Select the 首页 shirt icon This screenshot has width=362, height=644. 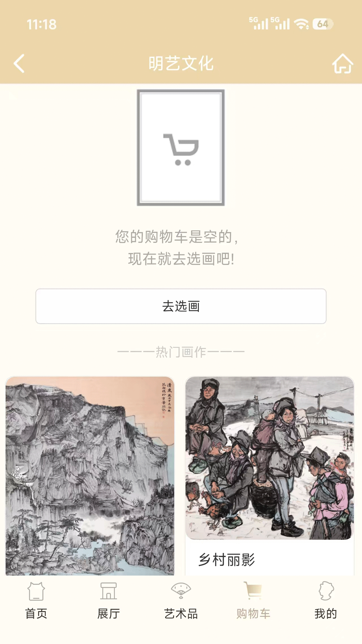(36, 591)
